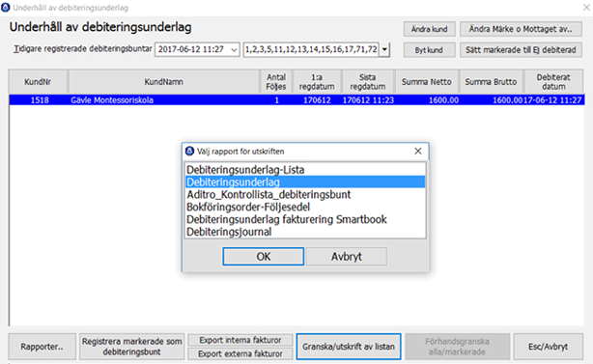
Task: Close the Välj rapport för utskriften dialog
Action: tap(418, 152)
